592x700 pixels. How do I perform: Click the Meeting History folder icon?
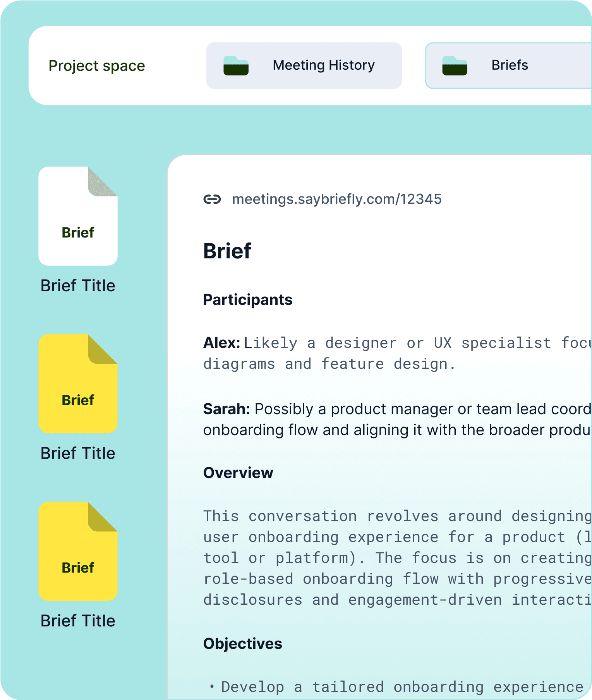tap(236, 65)
